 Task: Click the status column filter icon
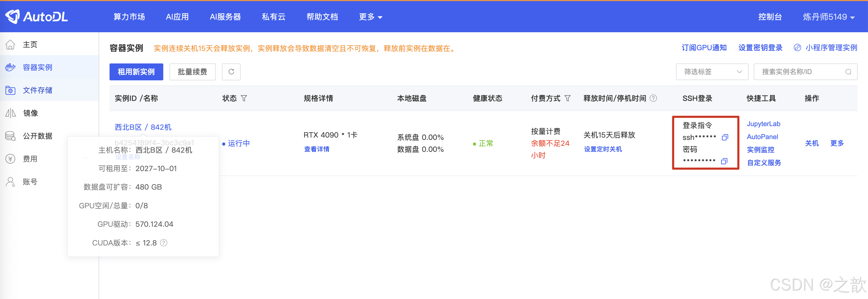[x=244, y=98]
